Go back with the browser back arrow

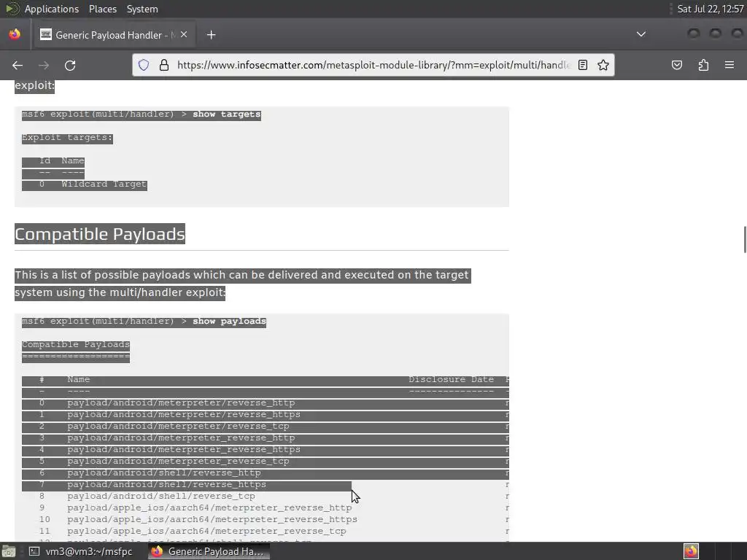coord(18,65)
